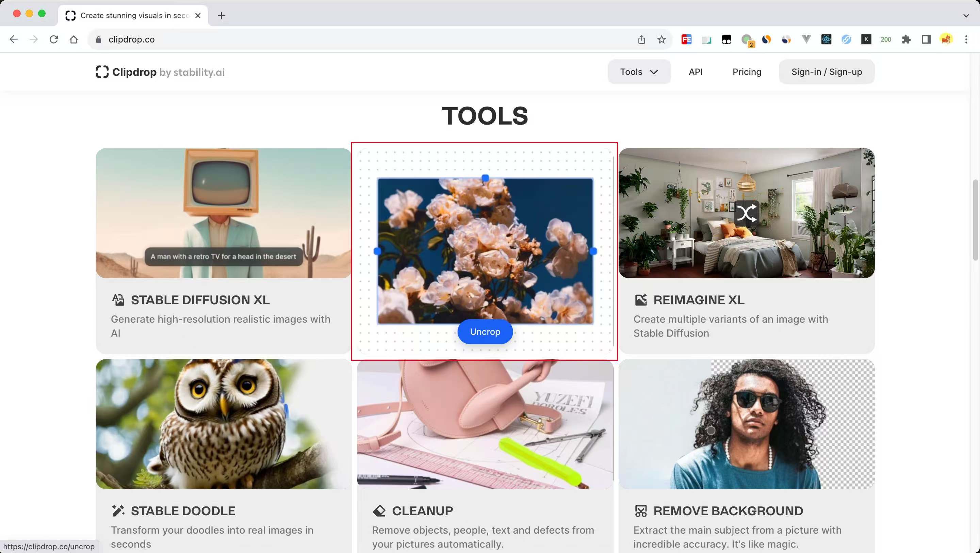Open a new tab with plus button

tap(222, 16)
